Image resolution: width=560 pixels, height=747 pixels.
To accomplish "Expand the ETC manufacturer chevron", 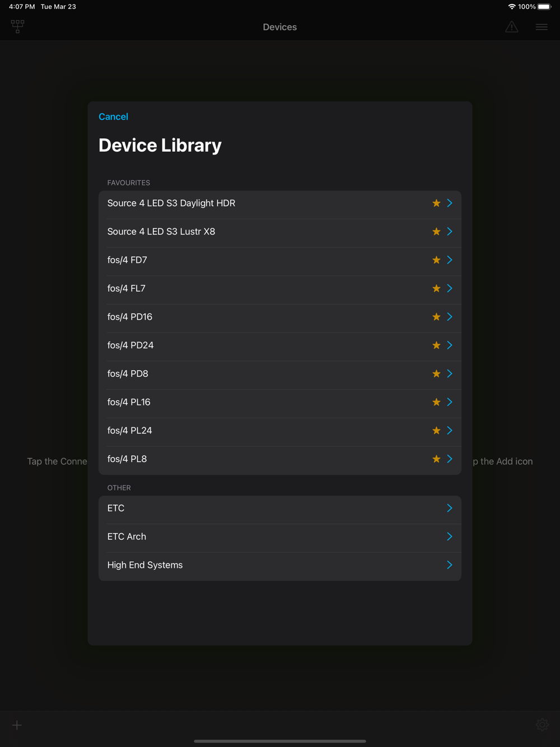I will coord(450,508).
